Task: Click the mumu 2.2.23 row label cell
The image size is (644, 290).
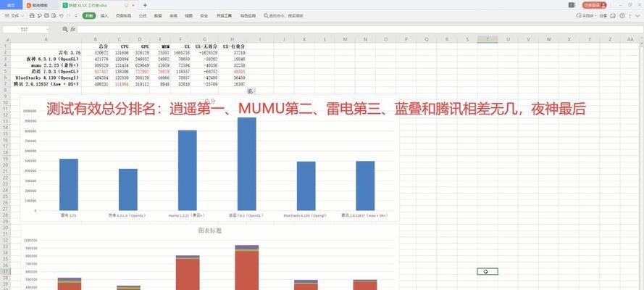Action: click(46, 65)
